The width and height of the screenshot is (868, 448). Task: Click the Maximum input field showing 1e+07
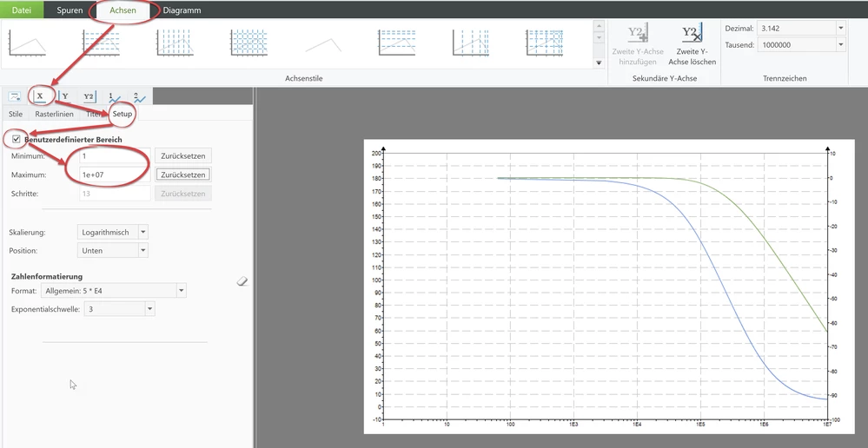point(116,175)
